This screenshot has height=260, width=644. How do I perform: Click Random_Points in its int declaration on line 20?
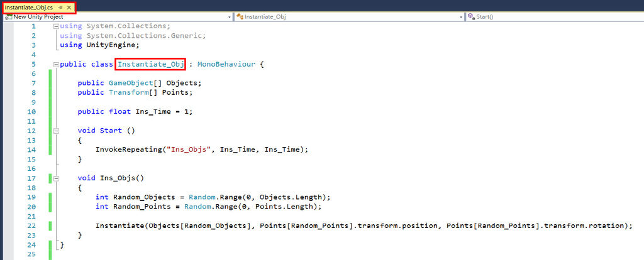click(142, 206)
